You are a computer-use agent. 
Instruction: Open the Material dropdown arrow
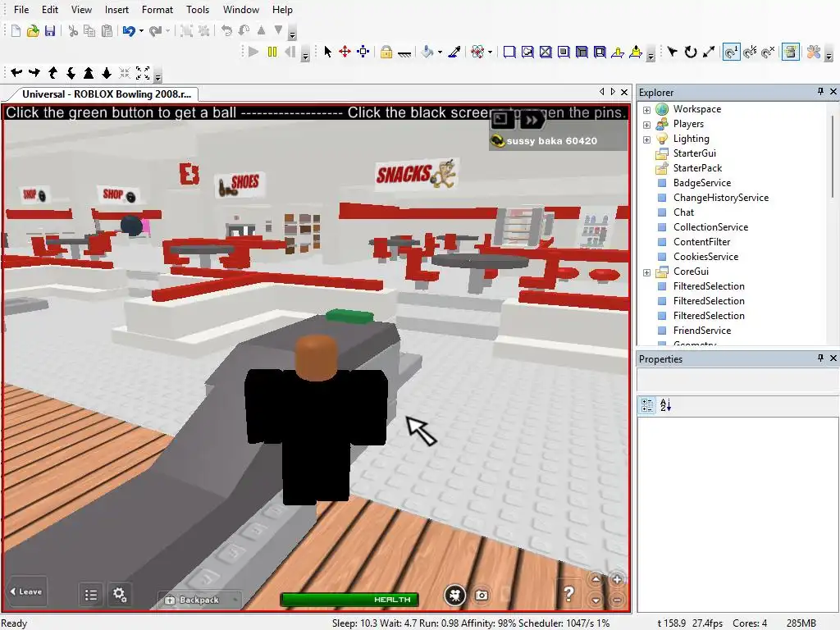[x=490, y=52]
